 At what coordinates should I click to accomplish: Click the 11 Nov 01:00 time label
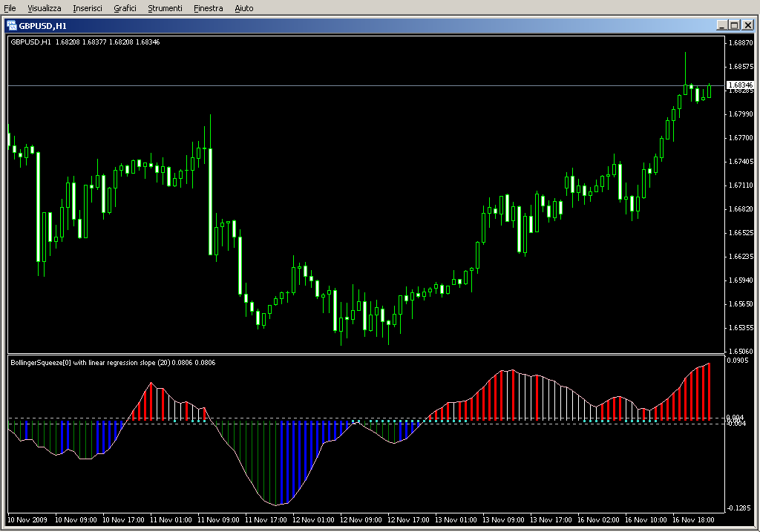tap(171, 520)
